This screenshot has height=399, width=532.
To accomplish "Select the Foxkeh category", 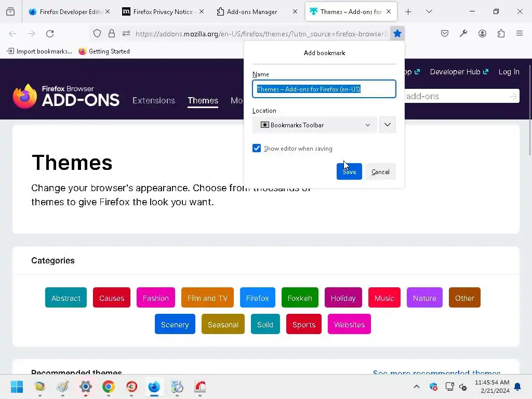I will coord(300,298).
